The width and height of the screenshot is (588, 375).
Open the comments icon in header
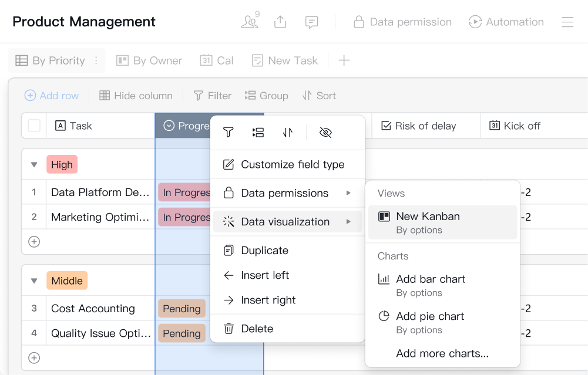[x=312, y=22]
